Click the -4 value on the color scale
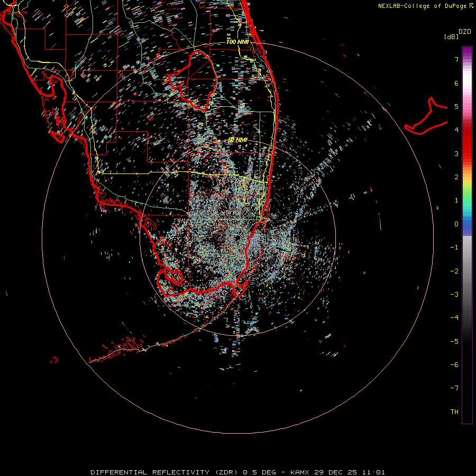Image resolution: width=476 pixels, height=476 pixels. tap(454, 317)
